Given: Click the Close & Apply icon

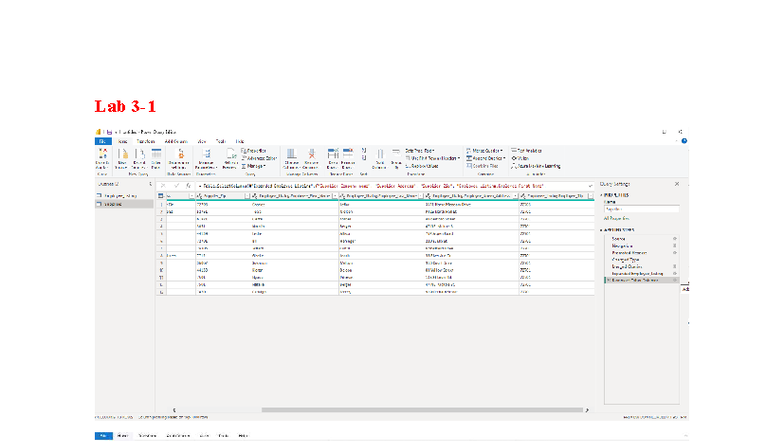Looking at the screenshot, I should tap(102, 154).
